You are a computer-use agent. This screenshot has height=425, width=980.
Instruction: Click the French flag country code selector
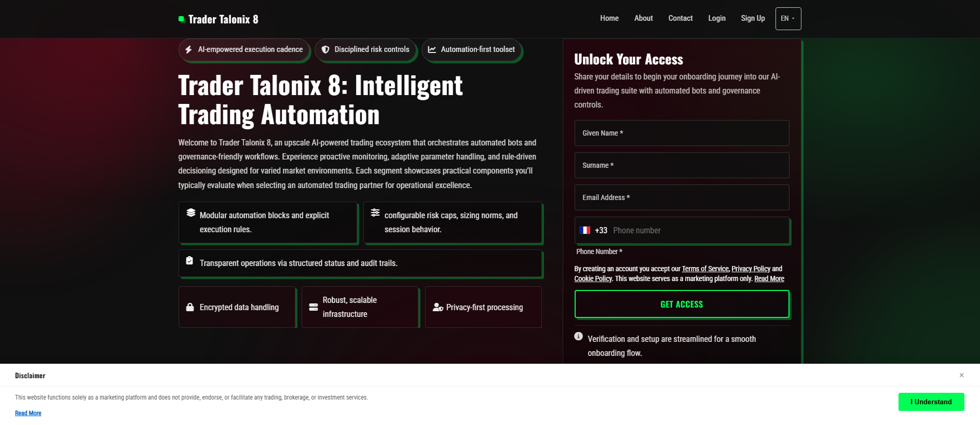(x=585, y=230)
